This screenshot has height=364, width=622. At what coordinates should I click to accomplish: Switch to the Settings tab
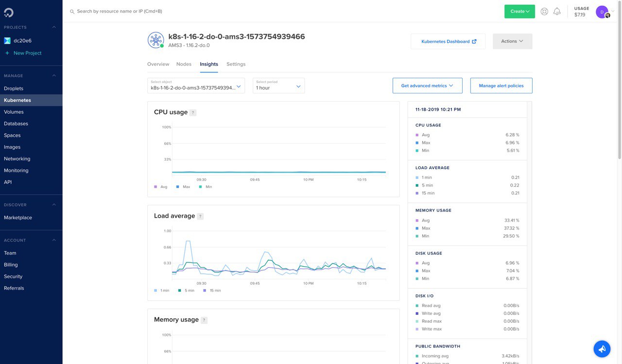[x=236, y=64]
